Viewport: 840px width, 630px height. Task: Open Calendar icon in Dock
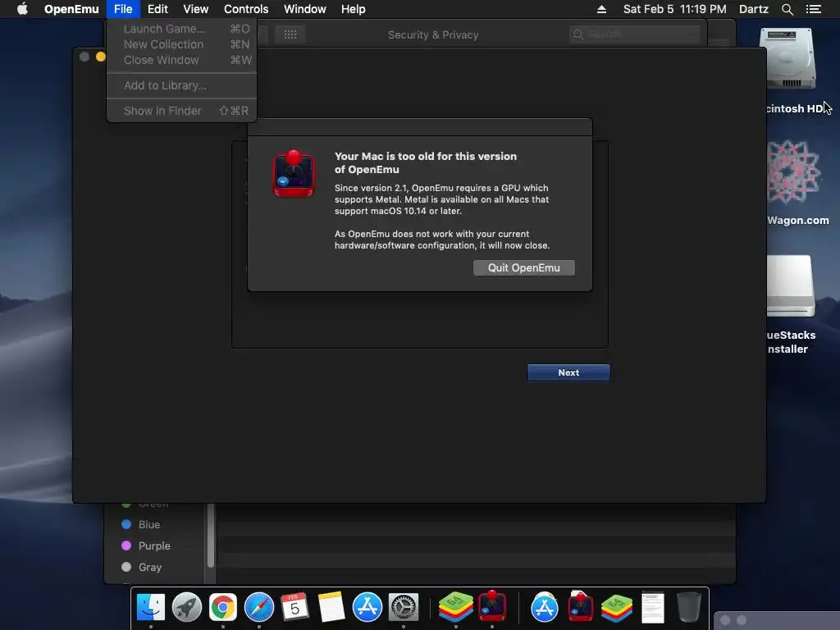tap(294, 608)
